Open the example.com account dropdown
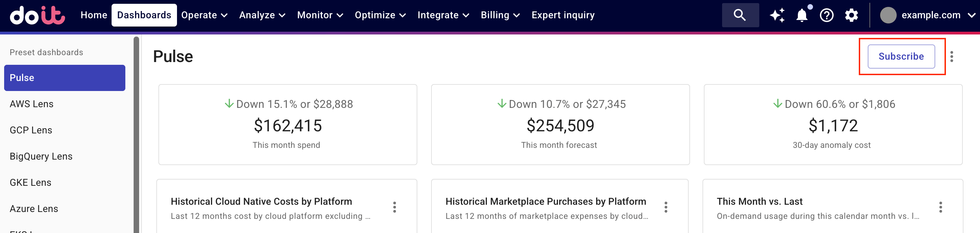Viewport: 980px width, 233px height. [929, 15]
